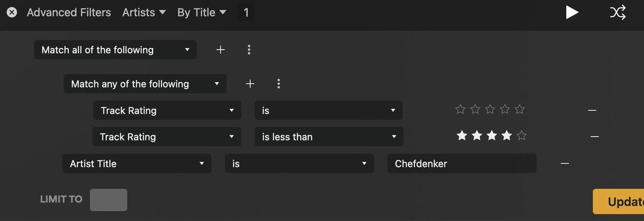Image resolution: width=644 pixels, height=221 pixels.
Task: Click the fifth star in the four-star rating row
Action: click(x=522, y=136)
